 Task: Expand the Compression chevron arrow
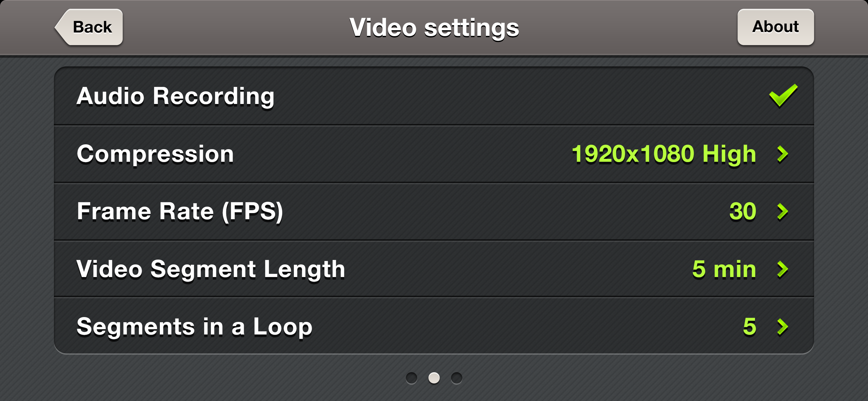click(782, 154)
